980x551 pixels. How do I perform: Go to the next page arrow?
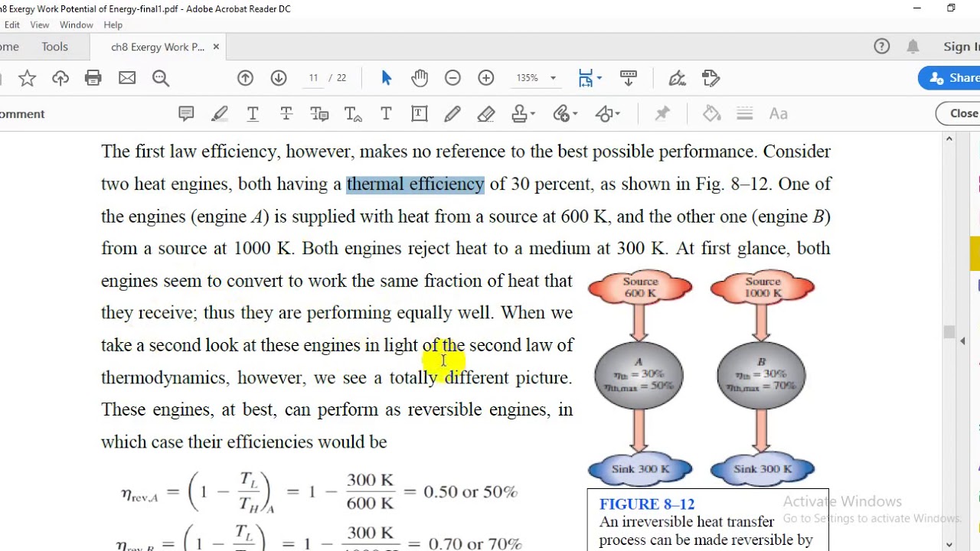click(279, 78)
